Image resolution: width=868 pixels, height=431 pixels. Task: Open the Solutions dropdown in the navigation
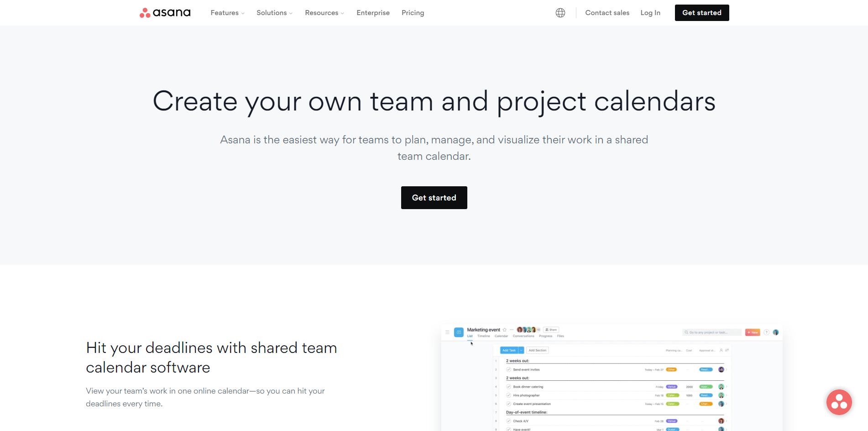coord(274,13)
